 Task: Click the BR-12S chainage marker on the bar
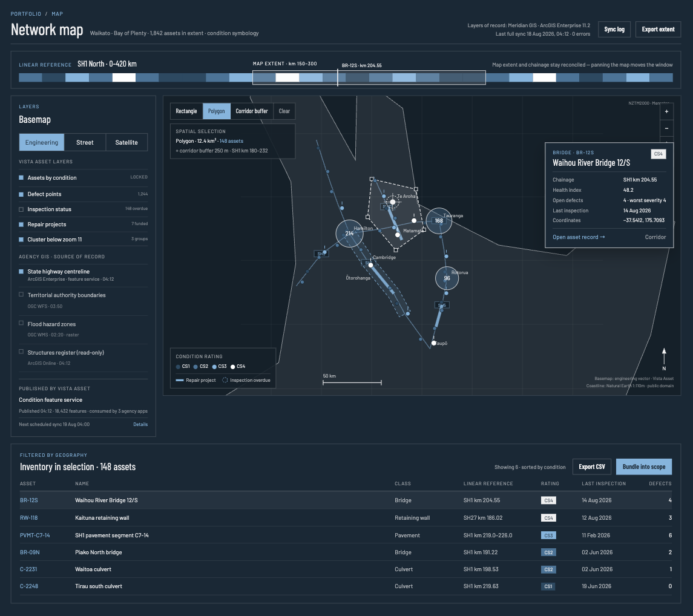click(x=338, y=78)
